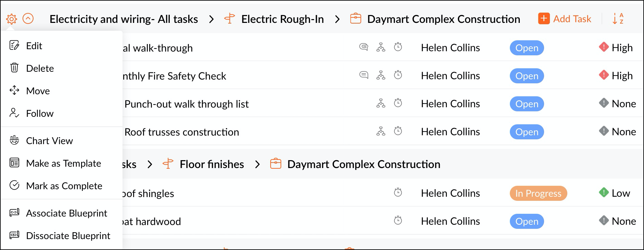This screenshot has height=250, width=644.
Task: Open comments icon on walk-through task
Action: pyautogui.click(x=364, y=47)
